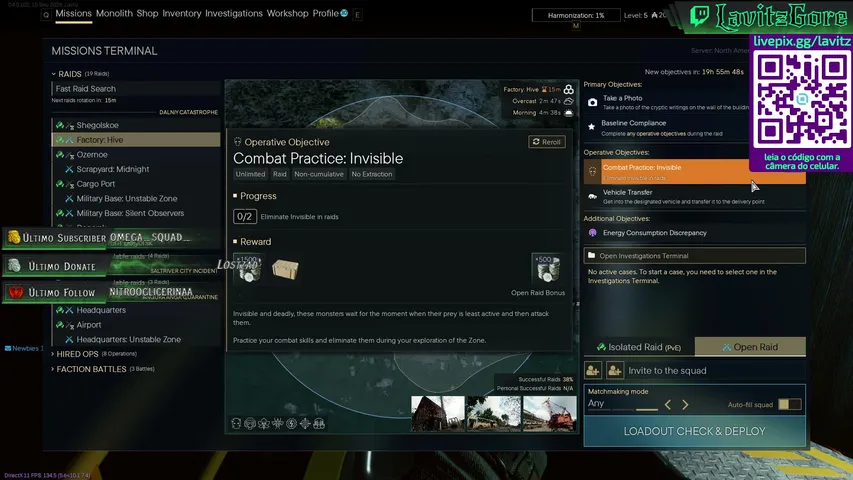Screen dimensions: 853x480
Task: Click the supply crate reward icon
Action: click(285, 269)
